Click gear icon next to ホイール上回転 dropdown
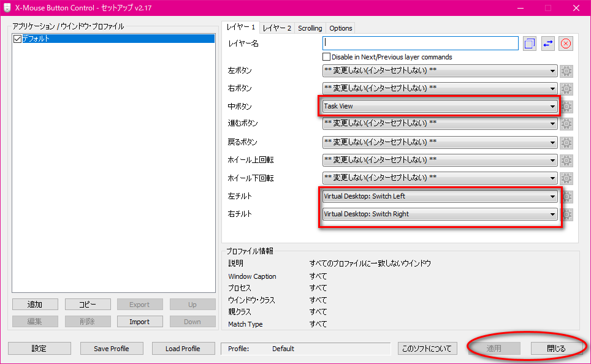This screenshot has height=364, width=591. pos(566,161)
